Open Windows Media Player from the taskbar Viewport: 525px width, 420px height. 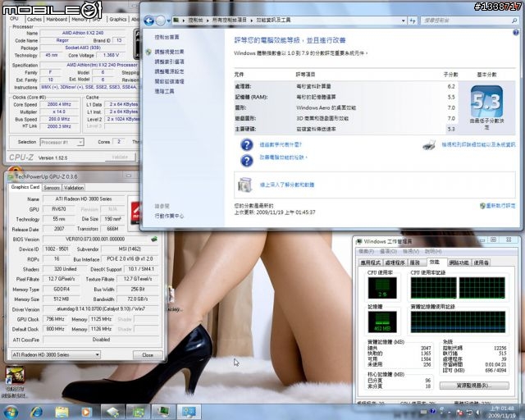pyautogui.click(x=86, y=412)
